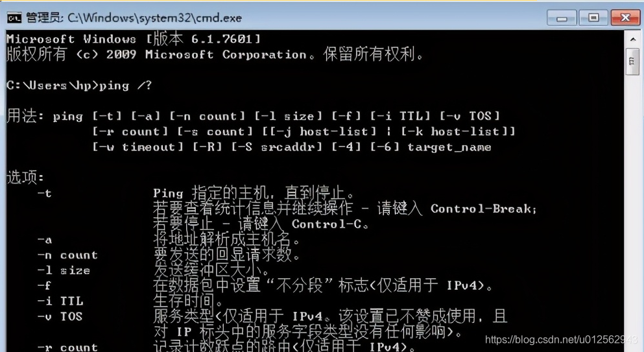Close the administrator command prompt
The image size is (644, 352).
tap(625, 18)
